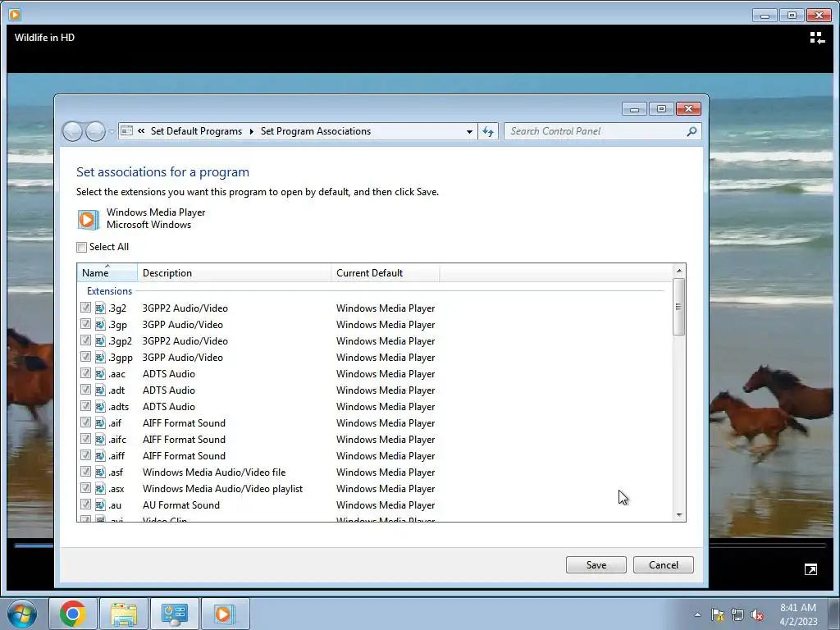
Task: Click the .aif file type icon
Action: (x=100, y=423)
